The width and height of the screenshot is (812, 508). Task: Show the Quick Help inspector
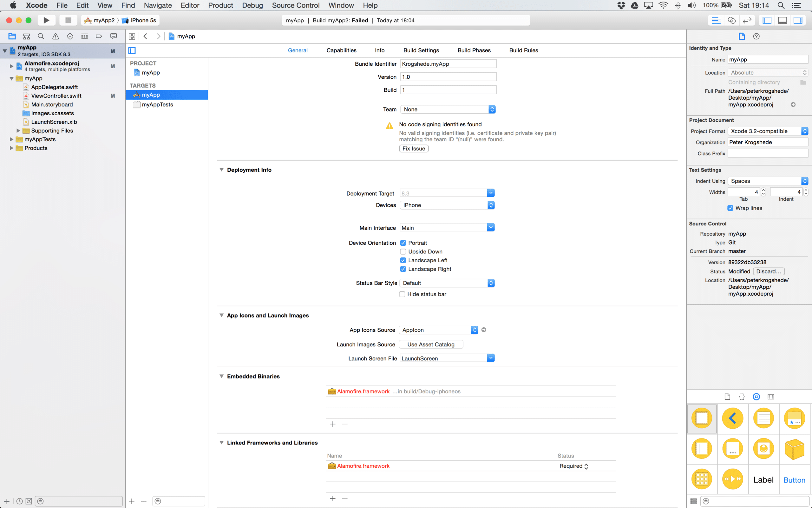pyautogui.click(x=756, y=36)
